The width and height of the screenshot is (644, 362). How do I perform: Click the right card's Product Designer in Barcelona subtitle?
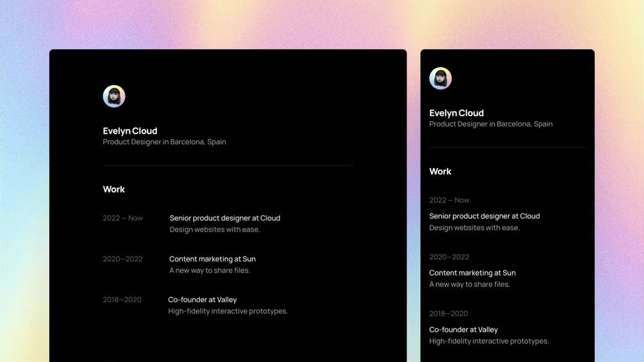(491, 124)
